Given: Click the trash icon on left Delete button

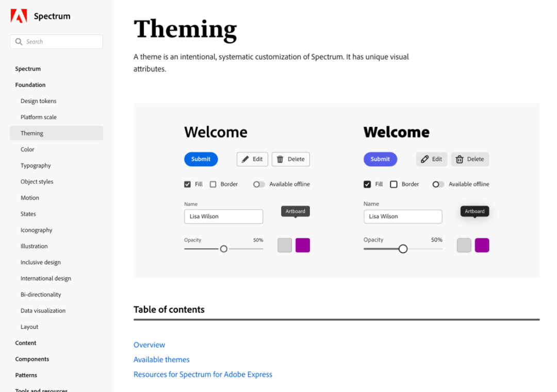Looking at the screenshot, I should 280,159.
